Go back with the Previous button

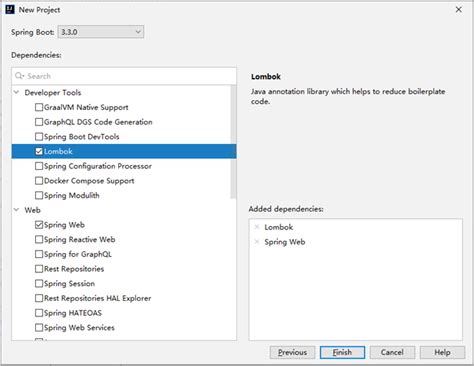pos(292,352)
